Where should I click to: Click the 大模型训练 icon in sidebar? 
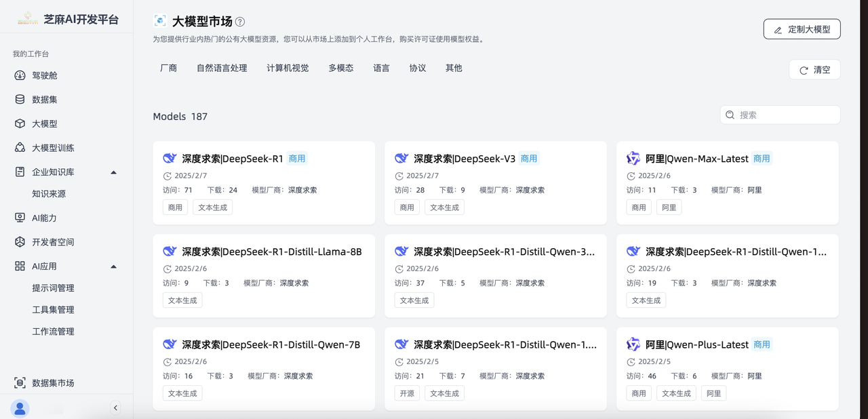click(x=20, y=148)
